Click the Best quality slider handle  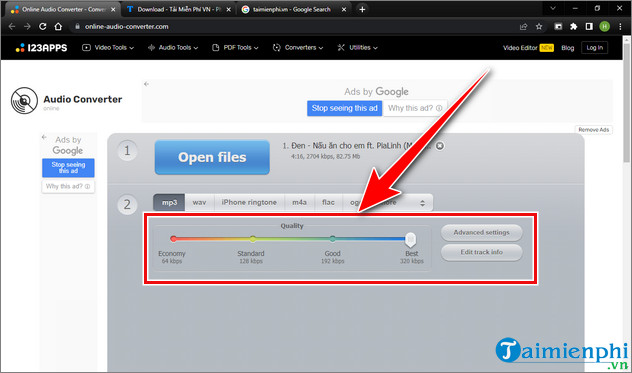pyautogui.click(x=410, y=240)
